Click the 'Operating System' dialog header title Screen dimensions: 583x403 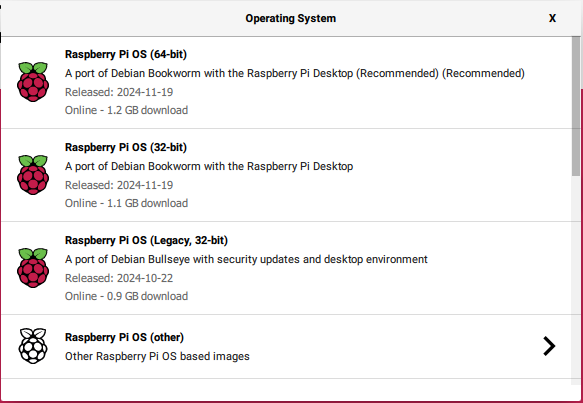point(290,18)
